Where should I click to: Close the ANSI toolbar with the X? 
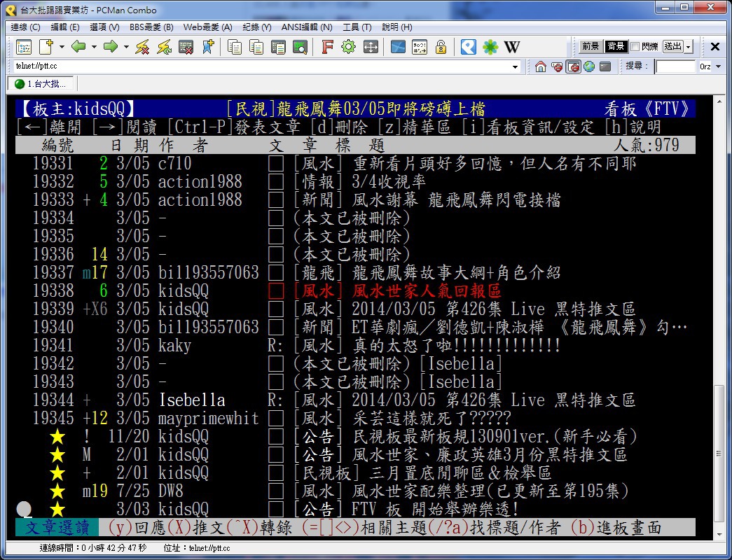click(714, 47)
